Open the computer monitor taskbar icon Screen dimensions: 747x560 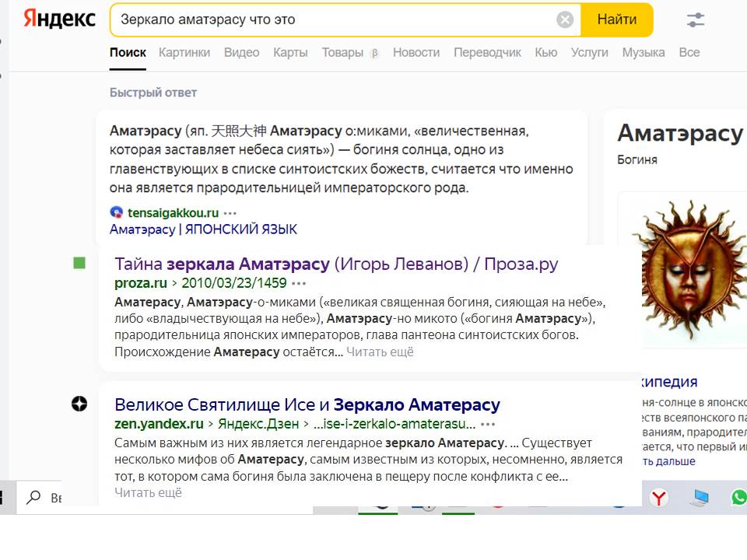point(700,498)
